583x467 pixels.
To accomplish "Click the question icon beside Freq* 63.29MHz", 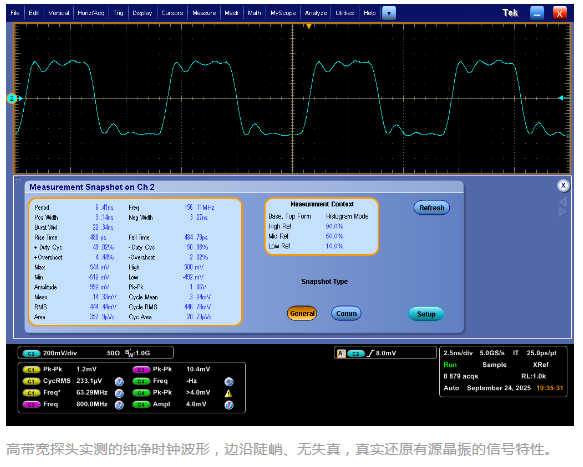I will click(119, 393).
